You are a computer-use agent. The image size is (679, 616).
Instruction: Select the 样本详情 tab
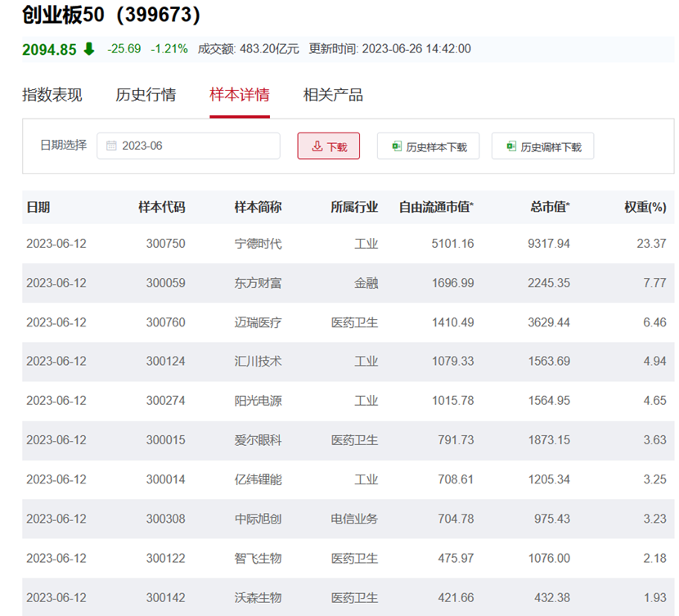pos(240,95)
